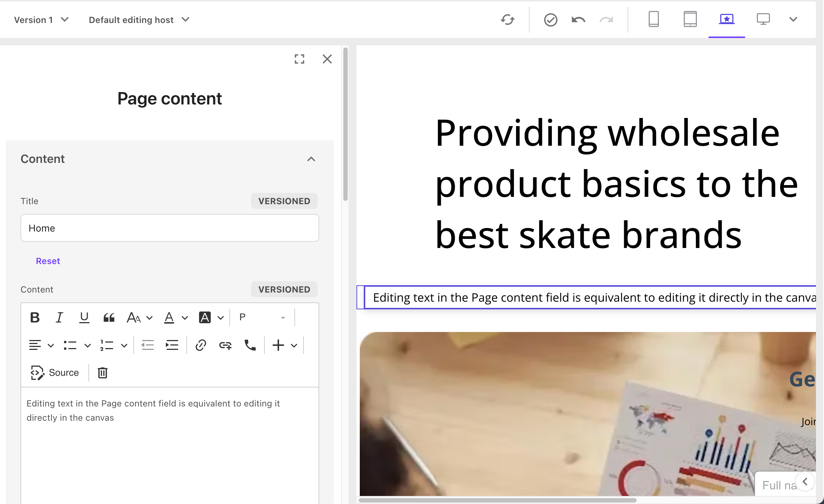Click the VERSIONED badge beside Content
The image size is (824, 504).
pyautogui.click(x=284, y=289)
